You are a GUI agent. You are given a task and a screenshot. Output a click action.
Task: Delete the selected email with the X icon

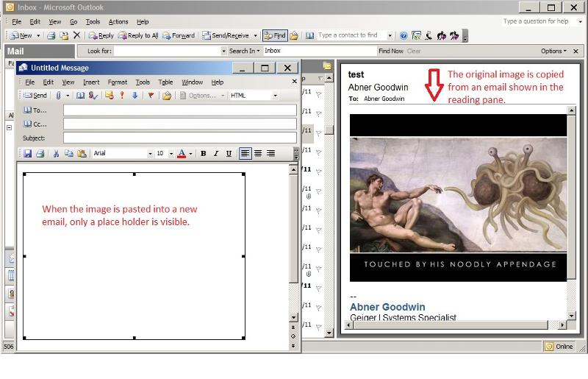77,35
